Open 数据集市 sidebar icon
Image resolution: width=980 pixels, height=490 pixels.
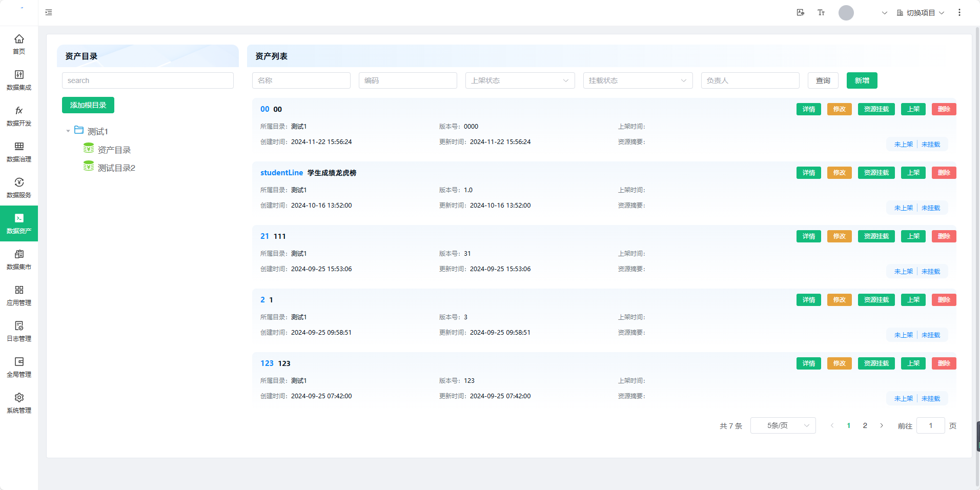[x=19, y=255]
